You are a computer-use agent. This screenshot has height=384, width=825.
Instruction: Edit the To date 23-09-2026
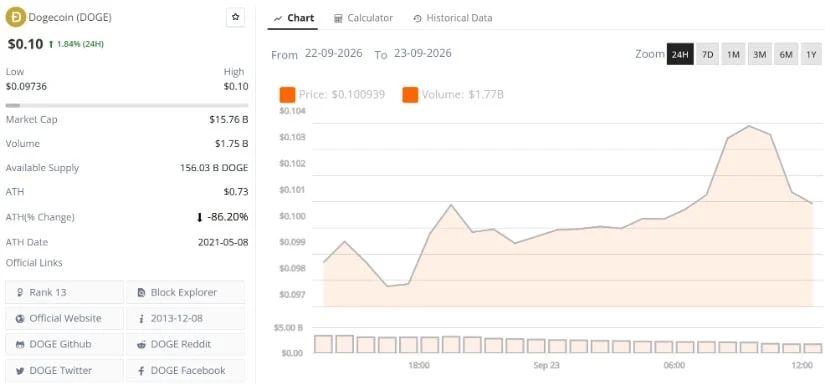point(422,54)
